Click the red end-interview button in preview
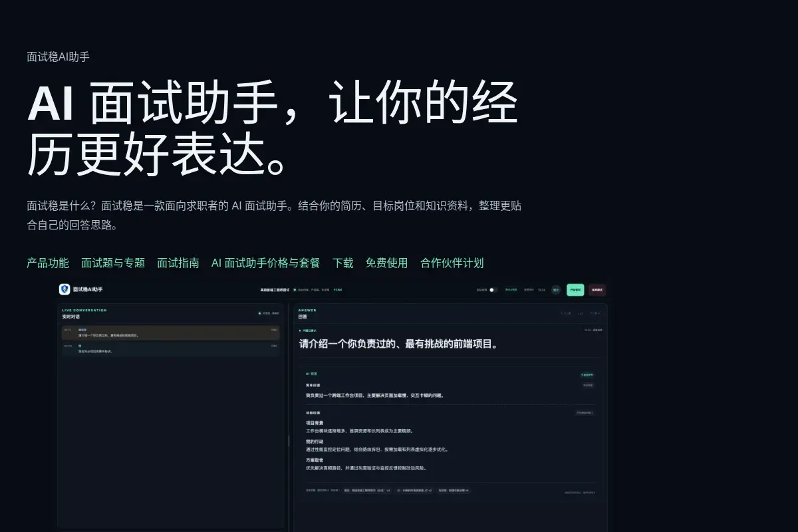798x532 pixels. pyautogui.click(x=597, y=290)
